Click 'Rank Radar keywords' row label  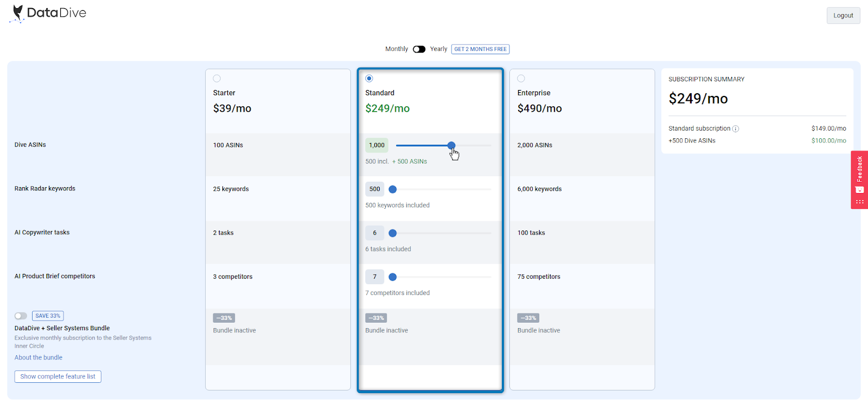click(45, 189)
